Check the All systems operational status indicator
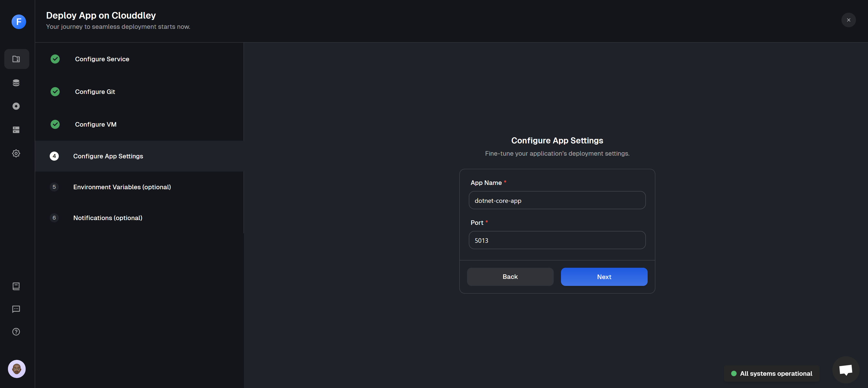This screenshot has width=868, height=388. pyautogui.click(x=772, y=373)
